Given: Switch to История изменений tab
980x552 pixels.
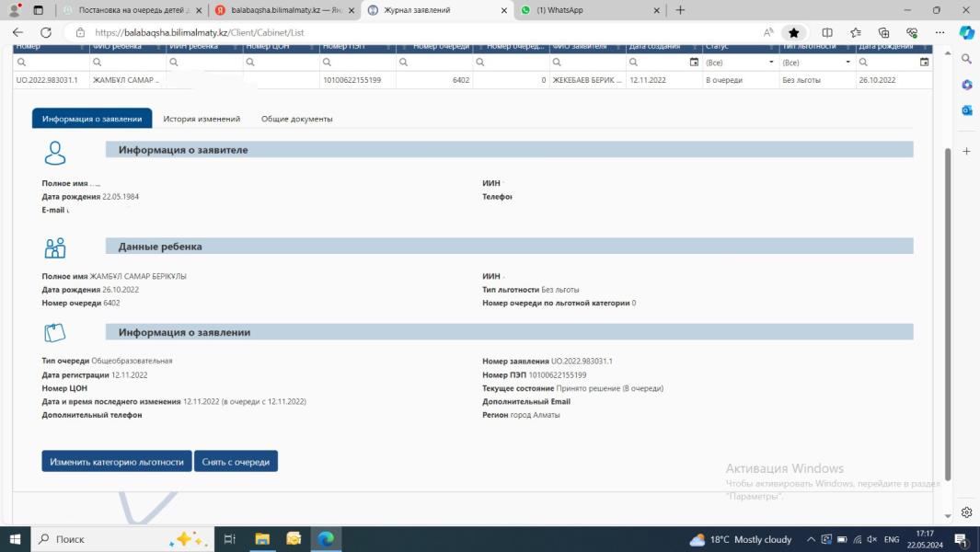Looking at the screenshot, I should [202, 118].
